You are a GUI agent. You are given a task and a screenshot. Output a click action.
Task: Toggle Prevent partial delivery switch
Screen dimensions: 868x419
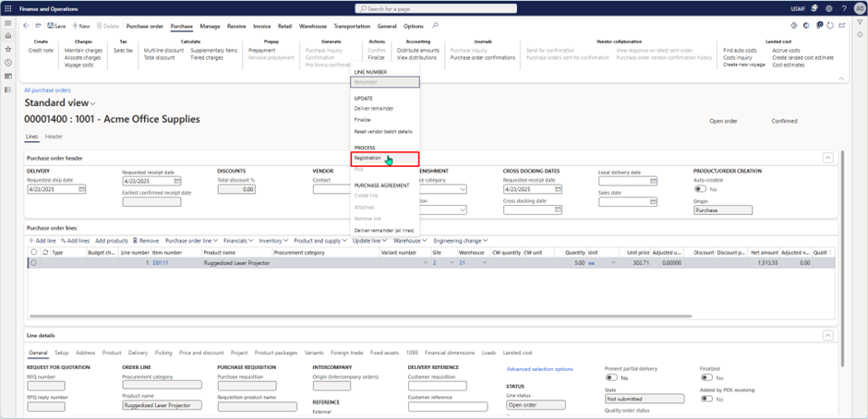pos(611,377)
